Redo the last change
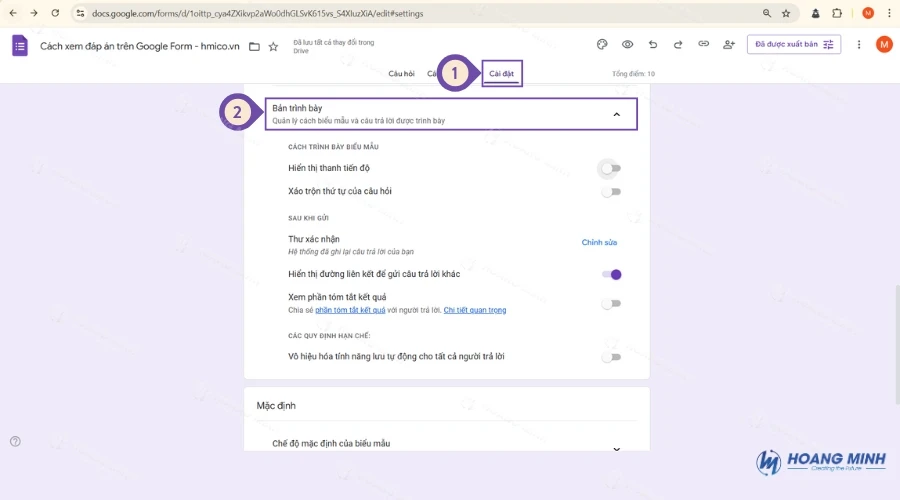 click(678, 44)
